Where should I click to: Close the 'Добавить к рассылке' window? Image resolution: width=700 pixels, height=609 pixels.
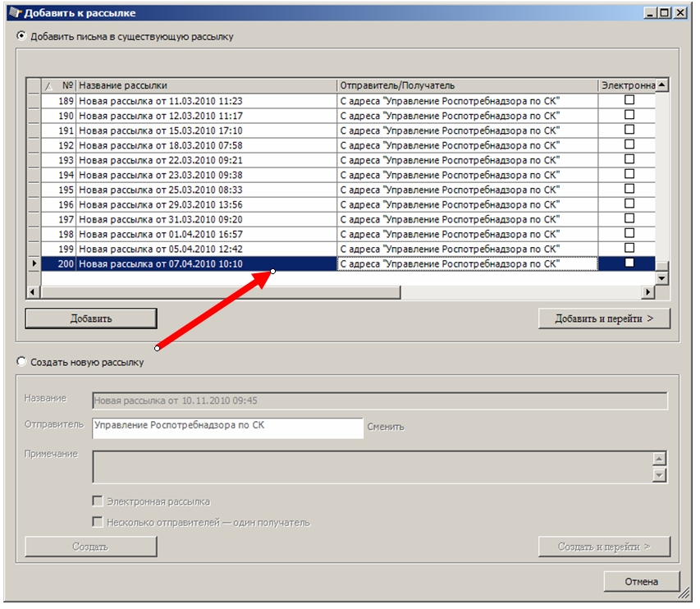680,12
